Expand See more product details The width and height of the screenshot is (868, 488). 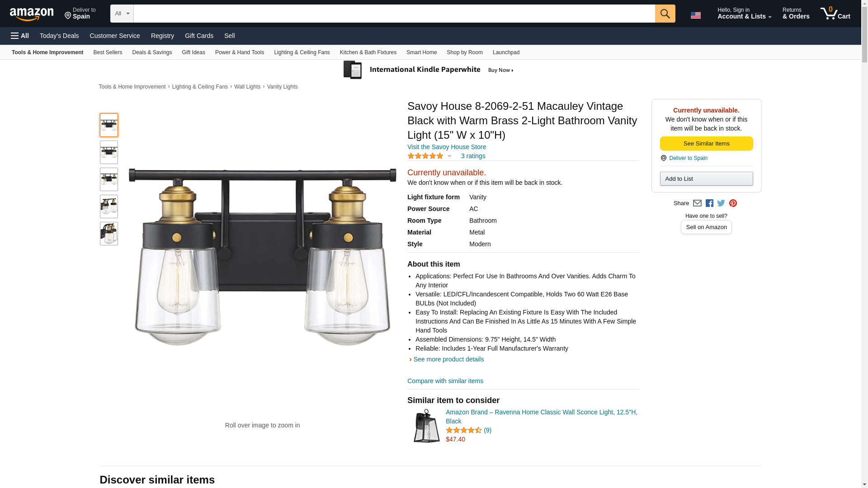coord(448,359)
